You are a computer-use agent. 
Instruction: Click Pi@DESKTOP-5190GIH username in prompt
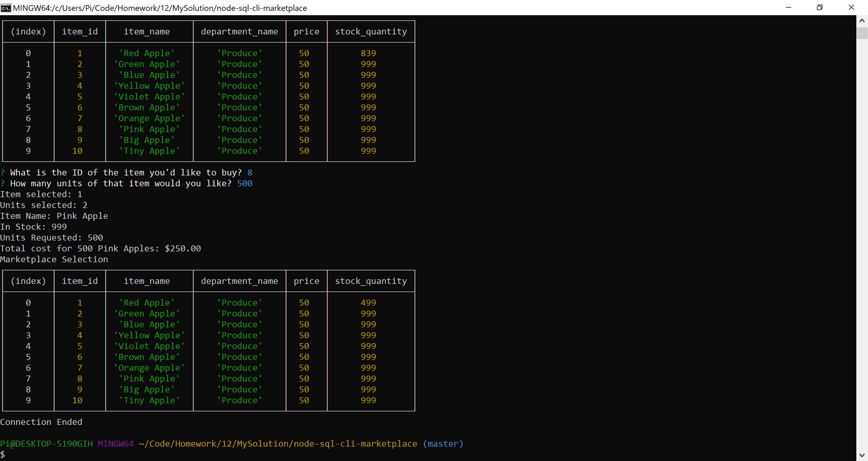point(46,443)
